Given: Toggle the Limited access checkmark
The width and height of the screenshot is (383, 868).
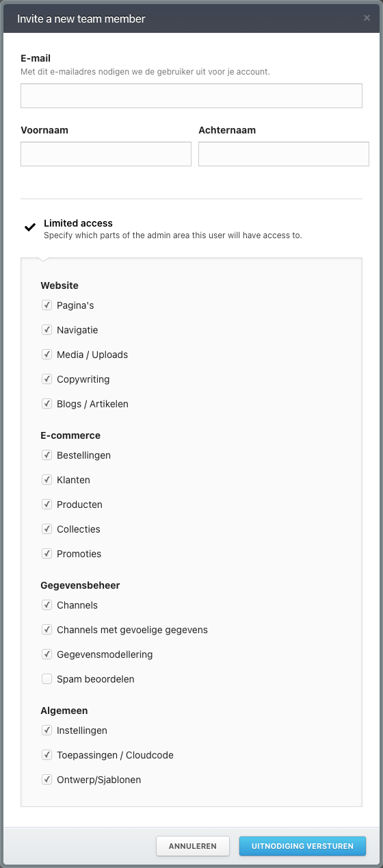Looking at the screenshot, I should (30, 227).
